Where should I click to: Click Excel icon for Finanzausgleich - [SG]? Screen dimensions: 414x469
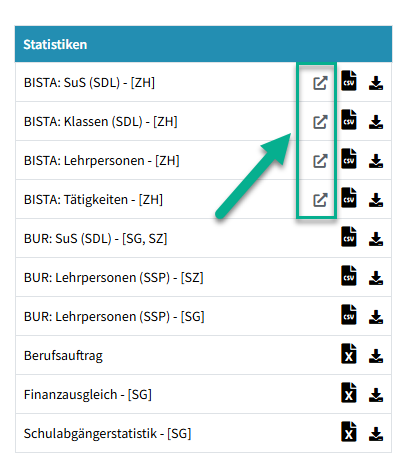(349, 393)
